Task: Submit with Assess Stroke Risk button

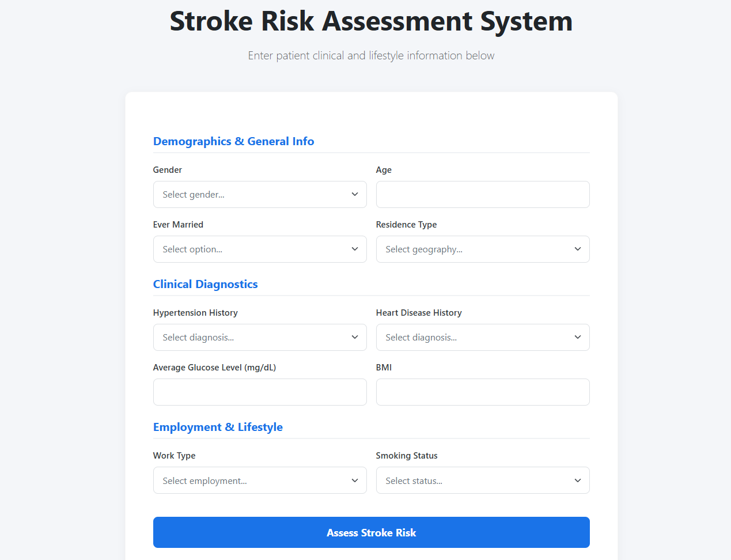Action: tap(372, 532)
